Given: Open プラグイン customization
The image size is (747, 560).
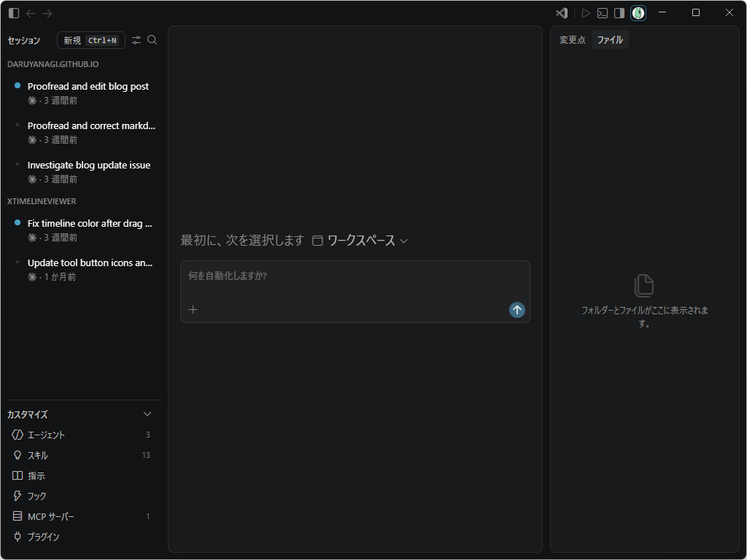Looking at the screenshot, I should tap(84, 537).
